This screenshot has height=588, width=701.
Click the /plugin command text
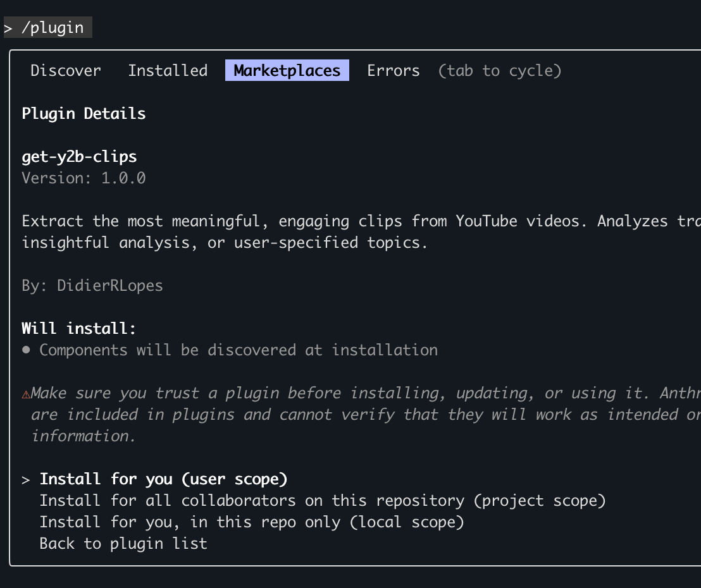click(57, 28)
